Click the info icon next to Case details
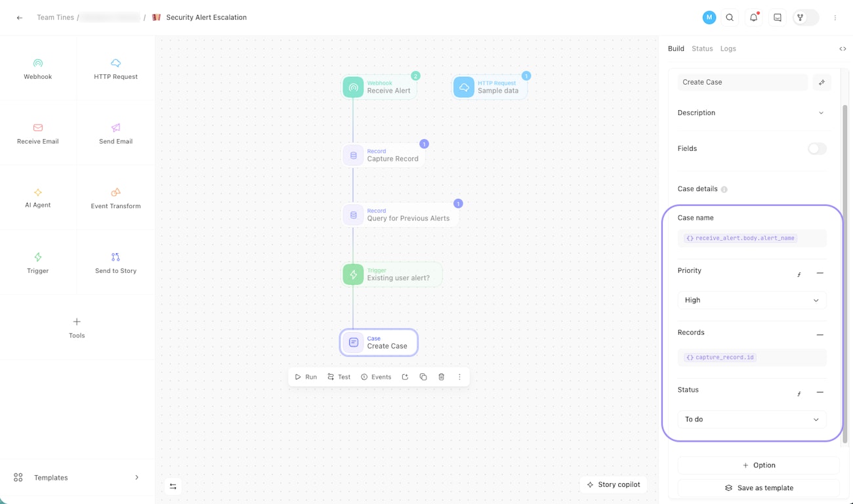 (x=724, y=190)
